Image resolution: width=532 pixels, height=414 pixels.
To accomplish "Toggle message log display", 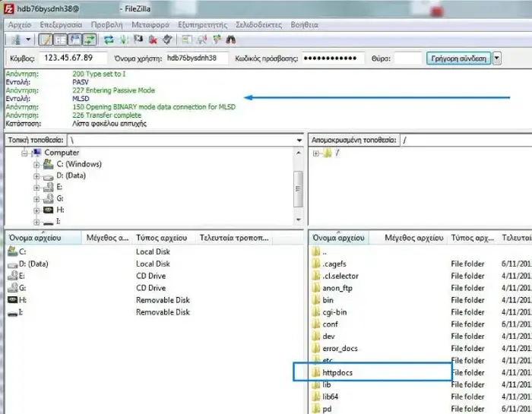I will point(46,40).
